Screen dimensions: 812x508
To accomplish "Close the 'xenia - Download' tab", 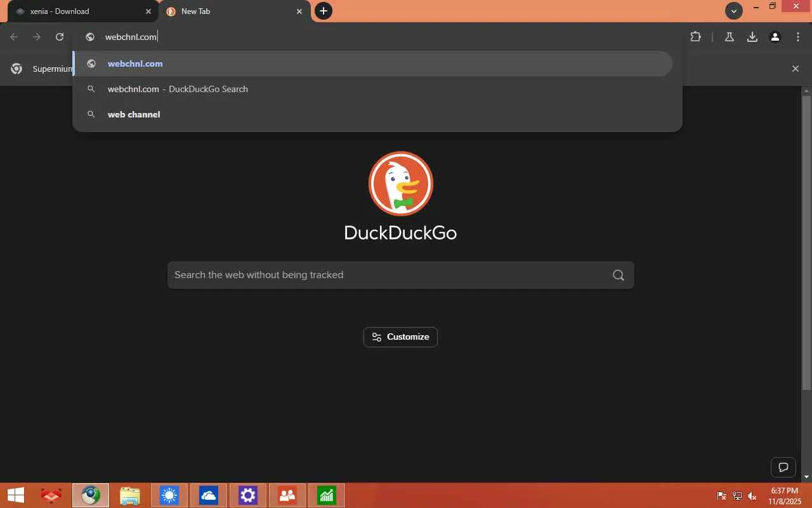I will click(x=149, y=11).
